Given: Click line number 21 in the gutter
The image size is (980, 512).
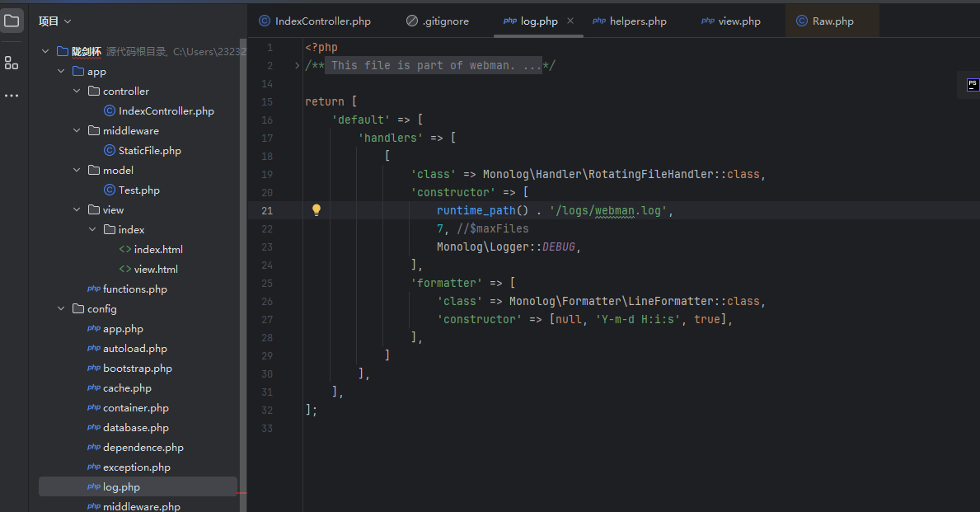Looking at the screenshot, I should [x=267, y=211].
